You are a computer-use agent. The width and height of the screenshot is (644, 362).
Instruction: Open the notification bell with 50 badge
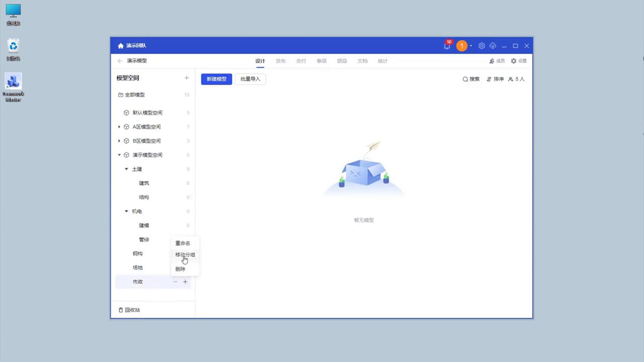(x=447, y=46)
